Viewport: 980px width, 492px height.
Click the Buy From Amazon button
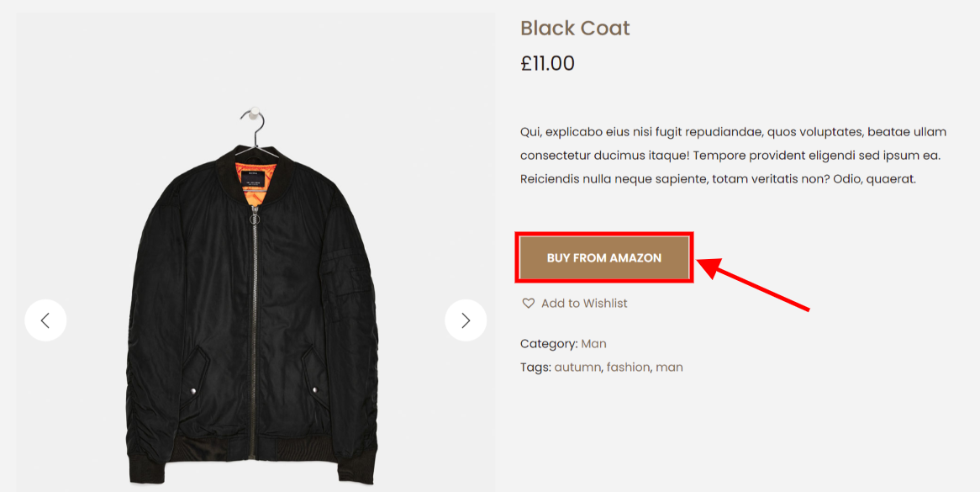pos(603,258)
